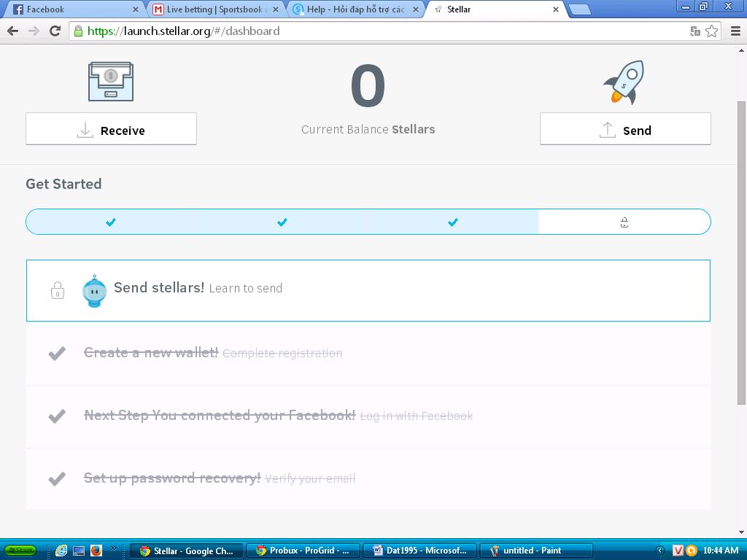The image size is (747, 560).
Task: Click checkmark beside Create a new wallet
Action: (57, 354)
